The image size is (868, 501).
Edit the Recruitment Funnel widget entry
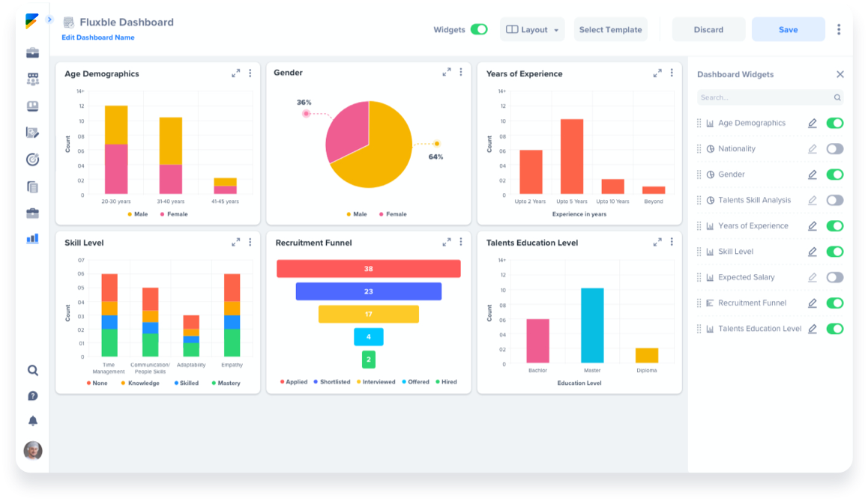pyautogui.click(x=812, y=303)
